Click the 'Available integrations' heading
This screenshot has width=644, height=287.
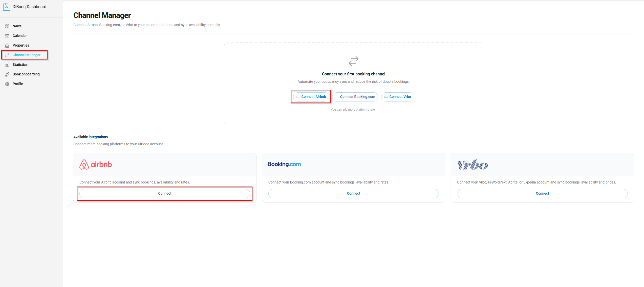pos(91,137)
